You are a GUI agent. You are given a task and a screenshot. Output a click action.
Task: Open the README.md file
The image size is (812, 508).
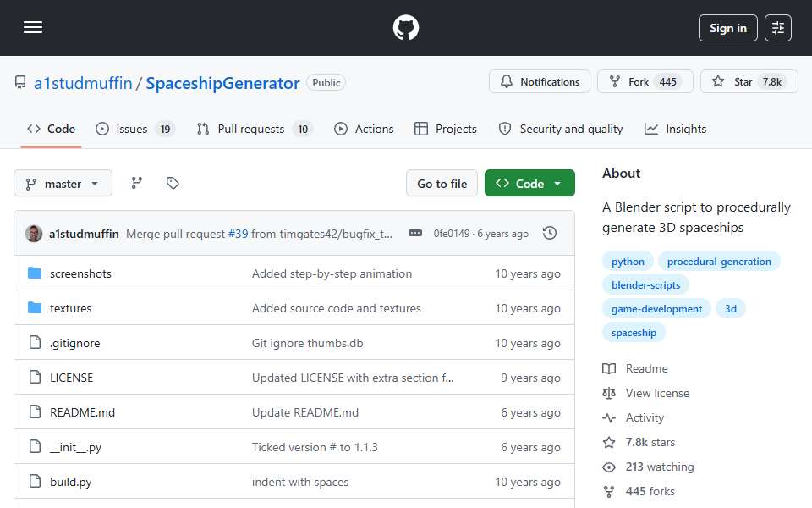click(82, 412)
